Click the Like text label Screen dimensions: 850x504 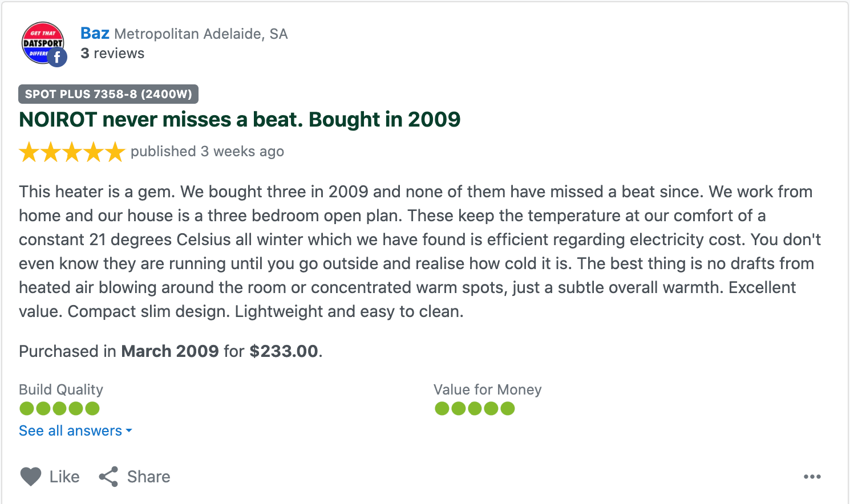coord(64,477)
